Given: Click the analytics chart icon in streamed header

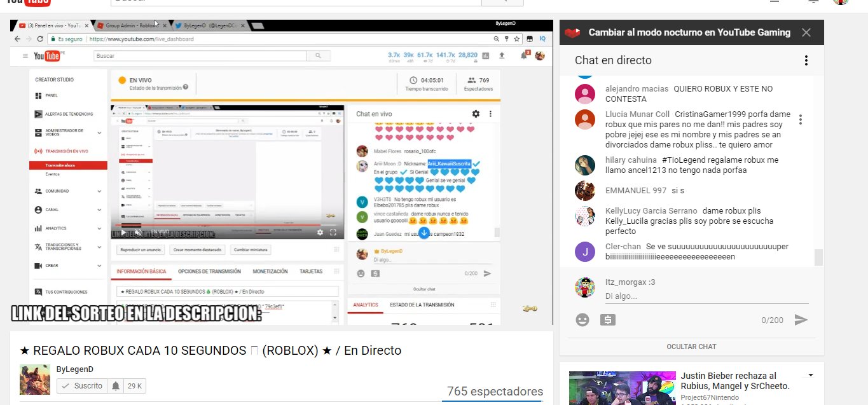Looking at the screenshot, I should point(486,56).
